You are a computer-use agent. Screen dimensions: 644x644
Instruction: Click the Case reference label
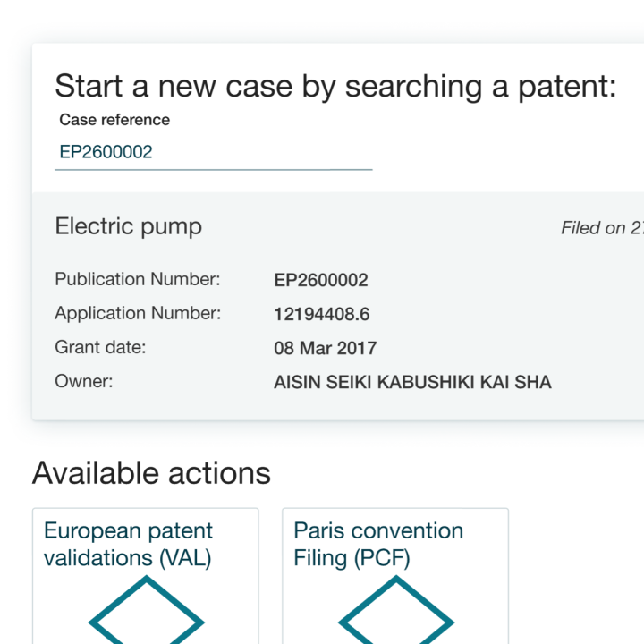click(114, 120)
